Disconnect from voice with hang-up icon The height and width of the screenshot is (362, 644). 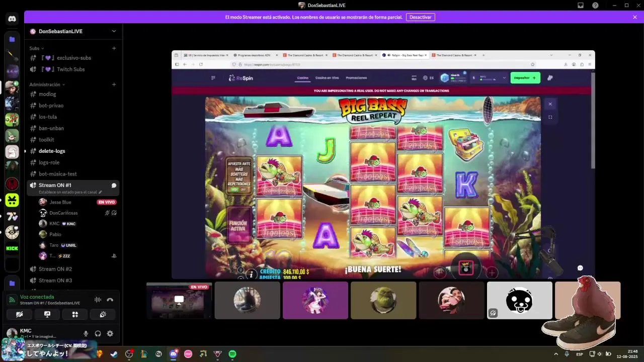coord(110,300)
